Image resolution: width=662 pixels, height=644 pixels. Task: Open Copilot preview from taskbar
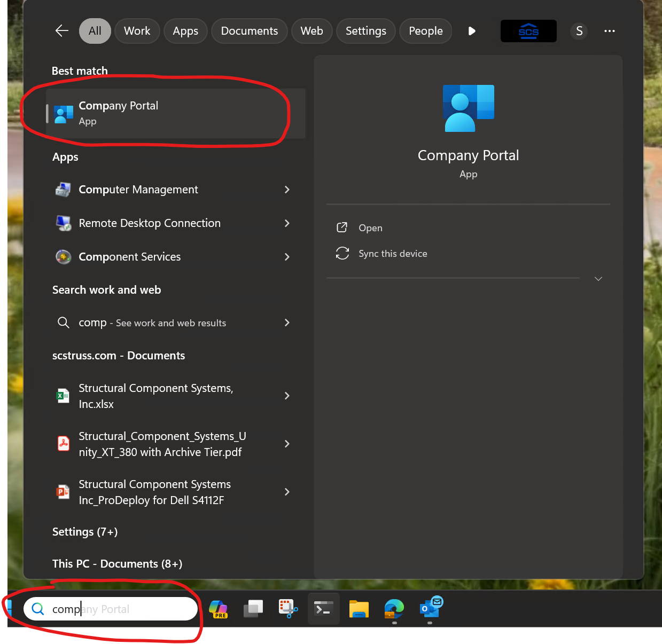tap(218, 609)
